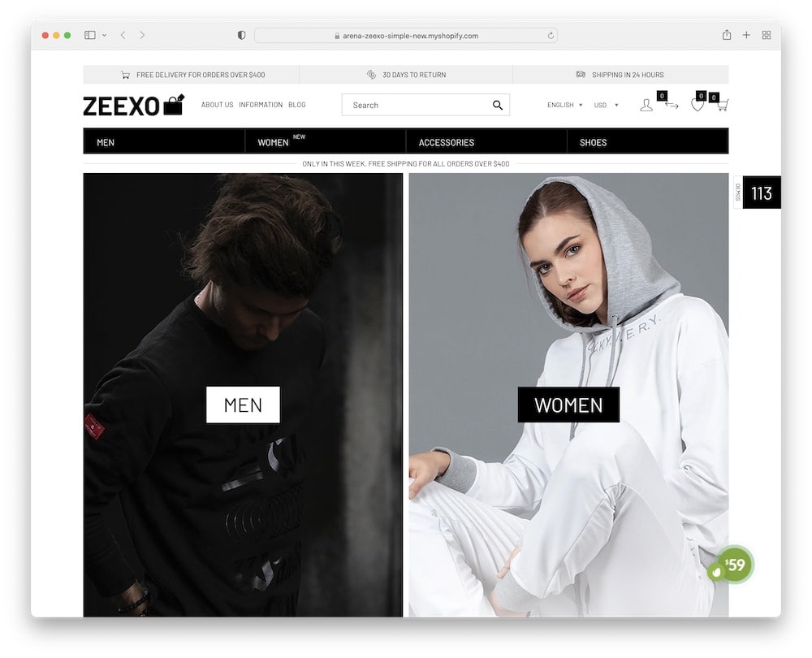Click the browser share icon
812x658 pixels.
pos(727,35)
